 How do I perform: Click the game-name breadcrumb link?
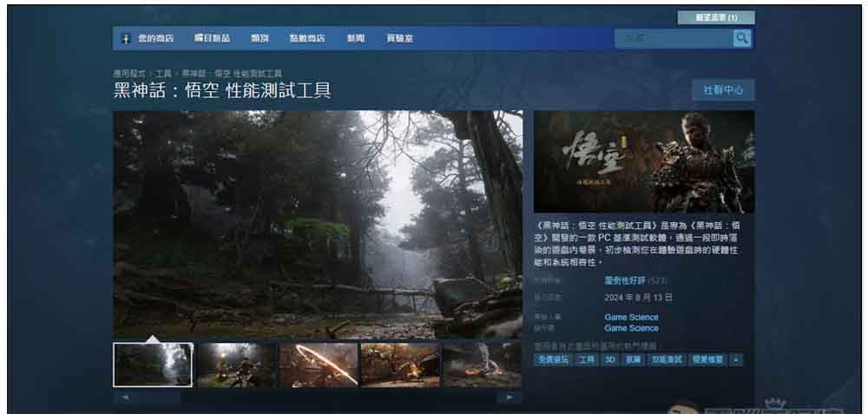tap(232, 73)
